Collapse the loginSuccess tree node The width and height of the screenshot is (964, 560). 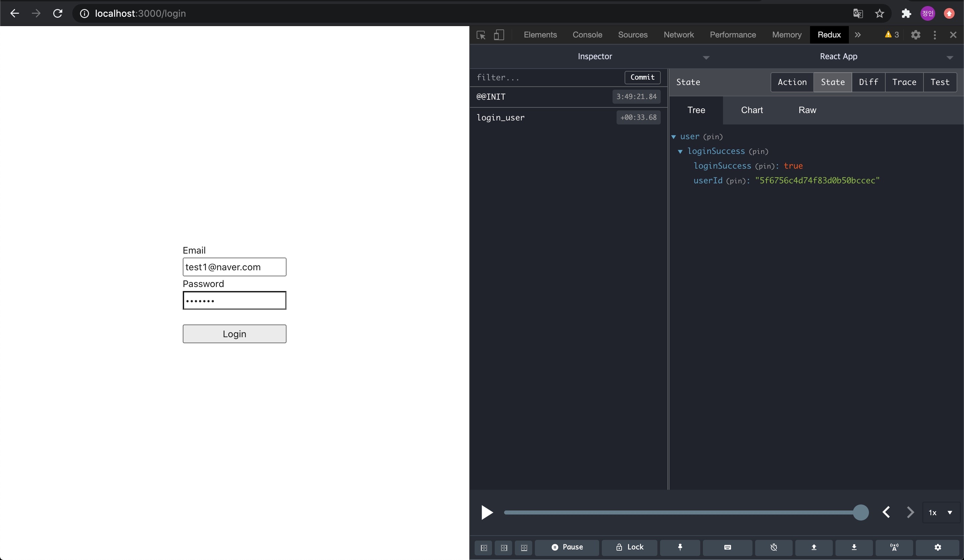tap(680, 151)
